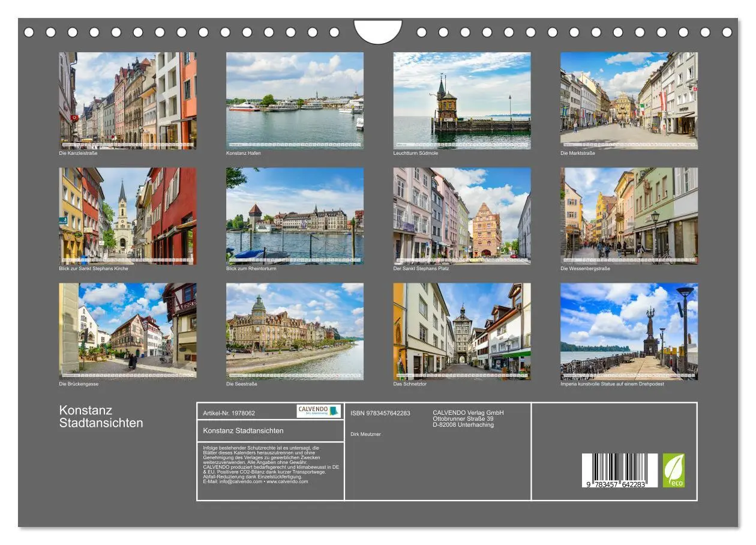Click the Artikel-Nr. 1978062 field
Viewport: 756px width, 545px height.
pos(229,412)
